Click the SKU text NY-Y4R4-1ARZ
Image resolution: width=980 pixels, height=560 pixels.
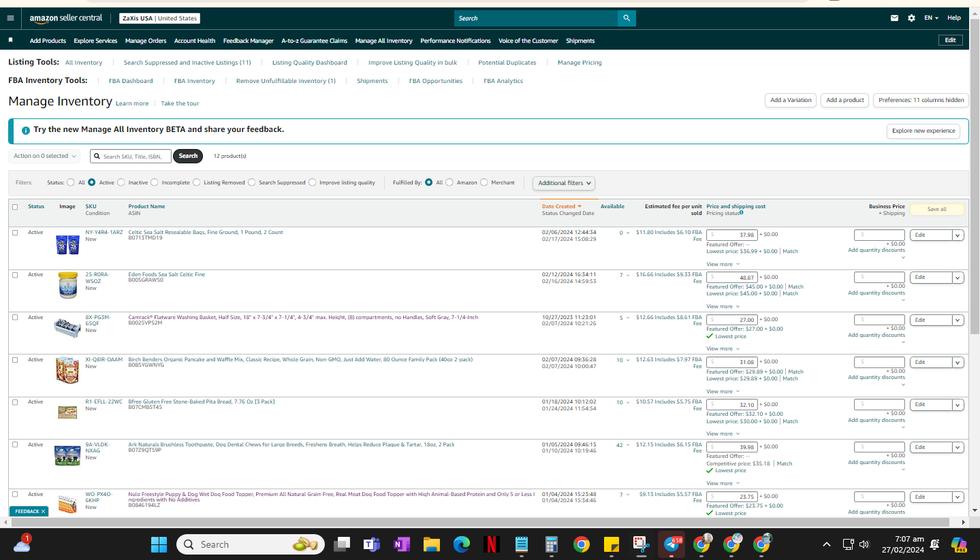point(104,233)
